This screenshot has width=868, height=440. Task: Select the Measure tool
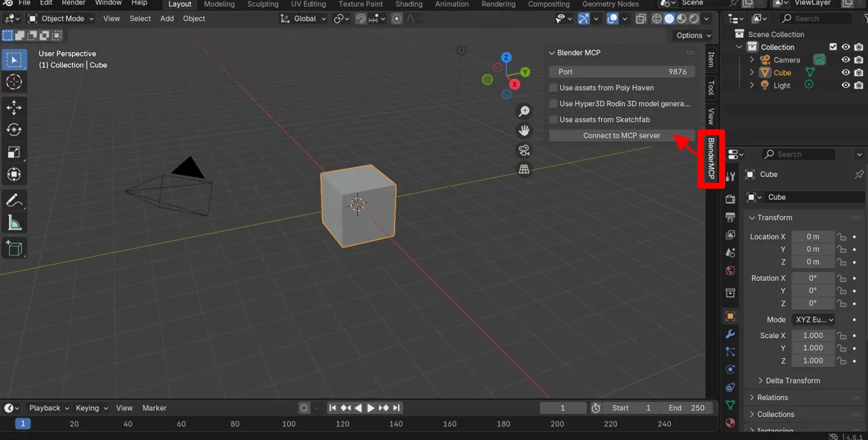15,221
